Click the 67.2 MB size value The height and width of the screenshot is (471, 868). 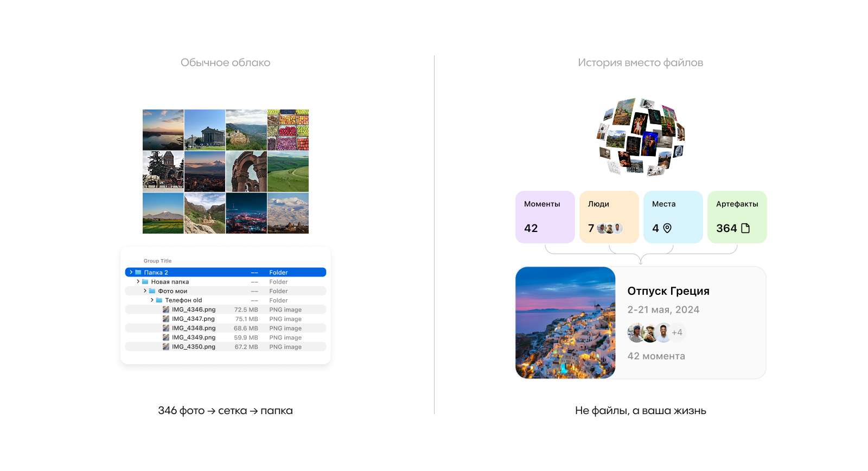246,346
